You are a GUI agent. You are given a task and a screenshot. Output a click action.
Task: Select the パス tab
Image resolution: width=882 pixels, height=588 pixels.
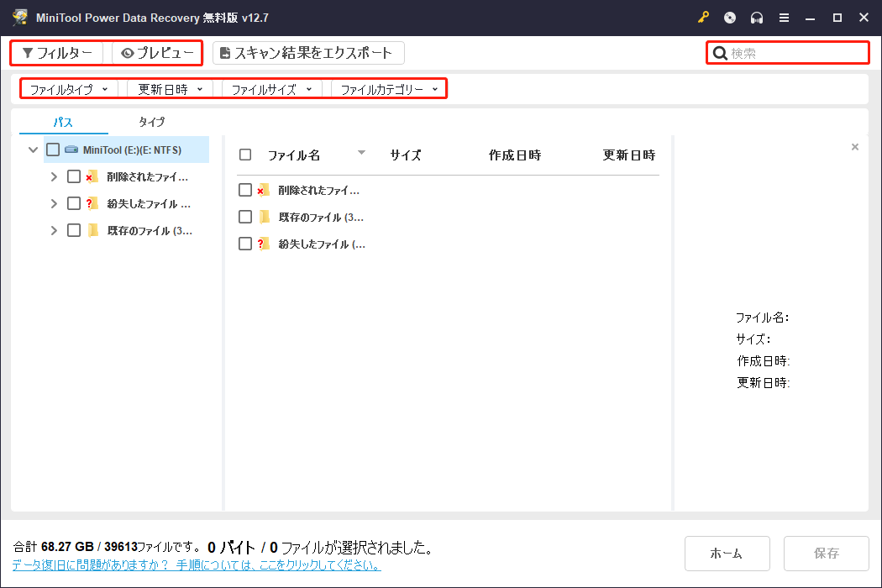[x=63, y=122]
